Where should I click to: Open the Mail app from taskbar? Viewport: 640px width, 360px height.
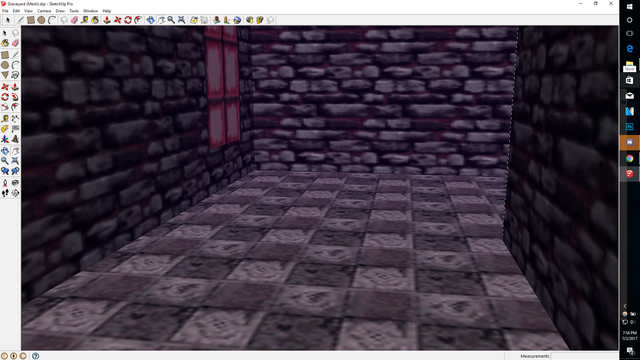pos(629,96)
